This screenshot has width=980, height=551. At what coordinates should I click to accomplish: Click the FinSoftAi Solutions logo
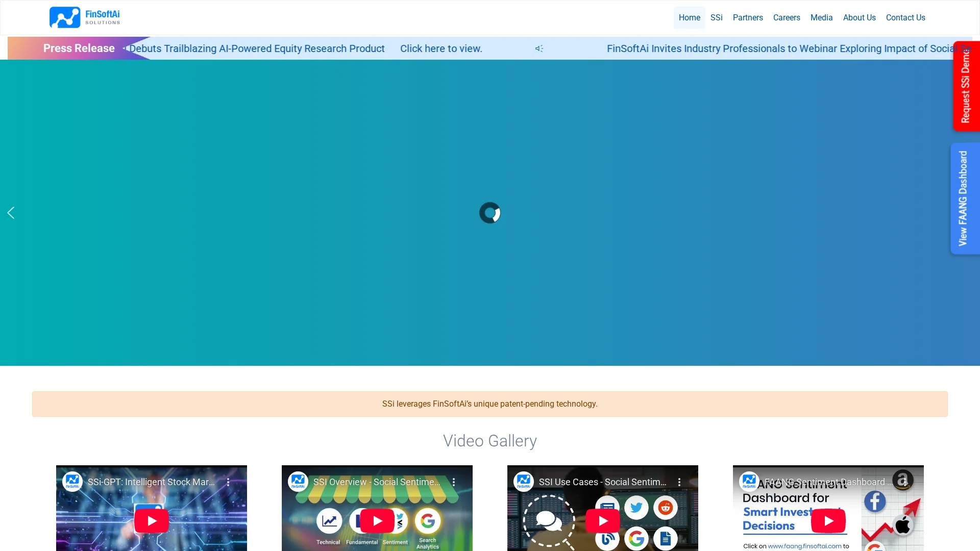pos(85,17)
